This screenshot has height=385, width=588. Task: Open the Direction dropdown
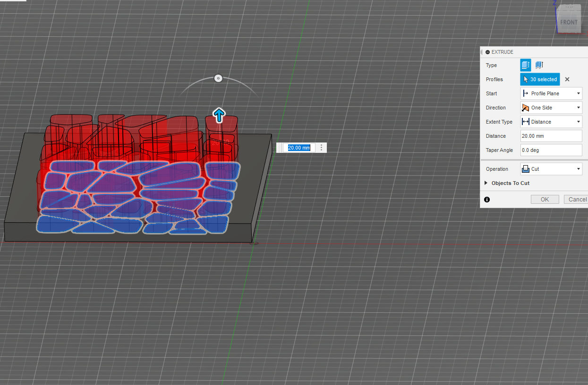coord(578,107)
